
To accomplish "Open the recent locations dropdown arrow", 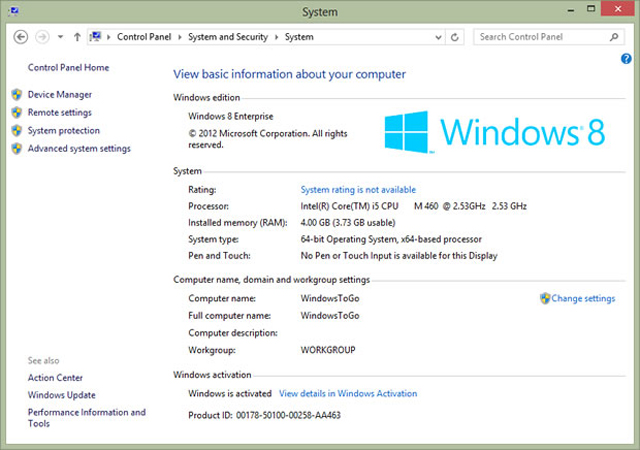I will point(60,37).
